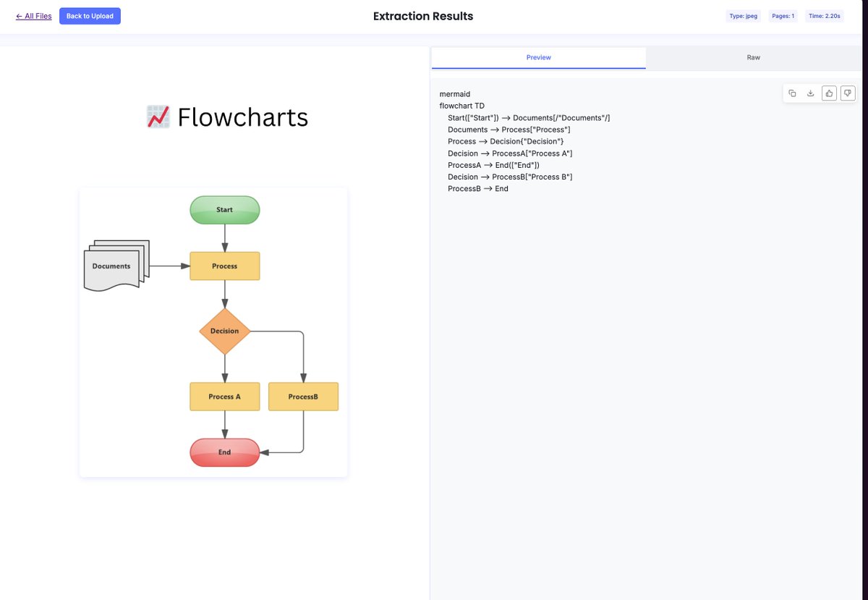Viewport: 868px width, 600px height.
Task: Click the 'Documents --> Process' line
Action: (x=509, y=130)
